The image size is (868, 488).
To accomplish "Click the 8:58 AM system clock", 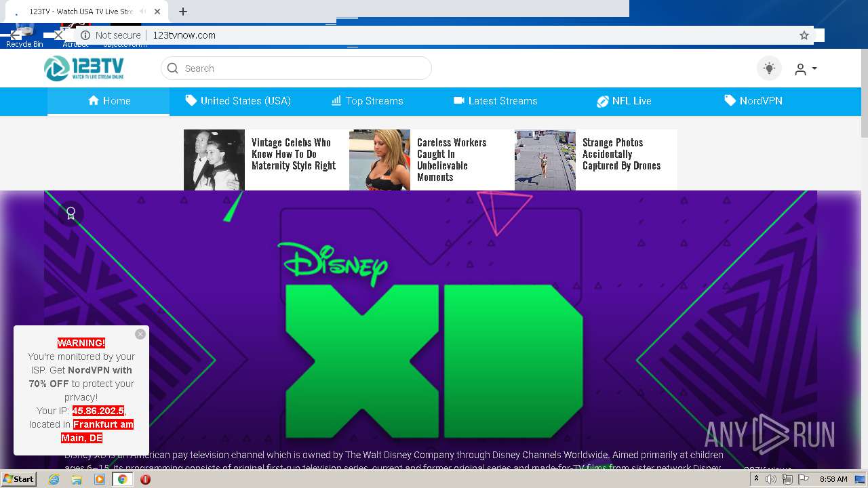I will [x=833, y=479].
